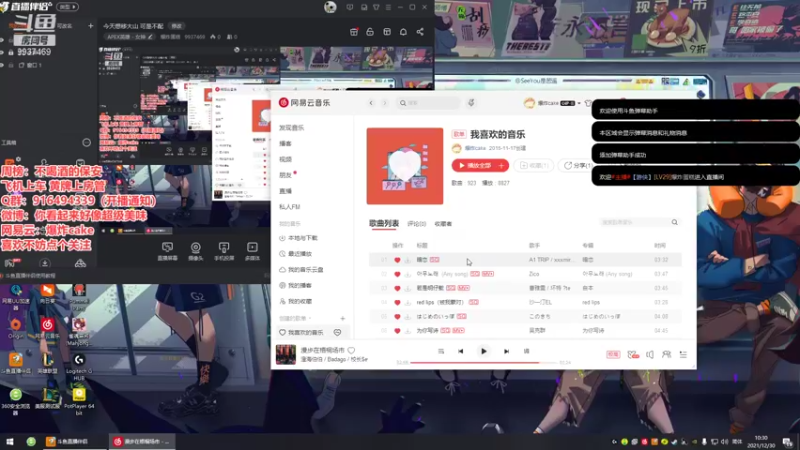Open 朋友 in the sidebar

click(x=285, y=175)
